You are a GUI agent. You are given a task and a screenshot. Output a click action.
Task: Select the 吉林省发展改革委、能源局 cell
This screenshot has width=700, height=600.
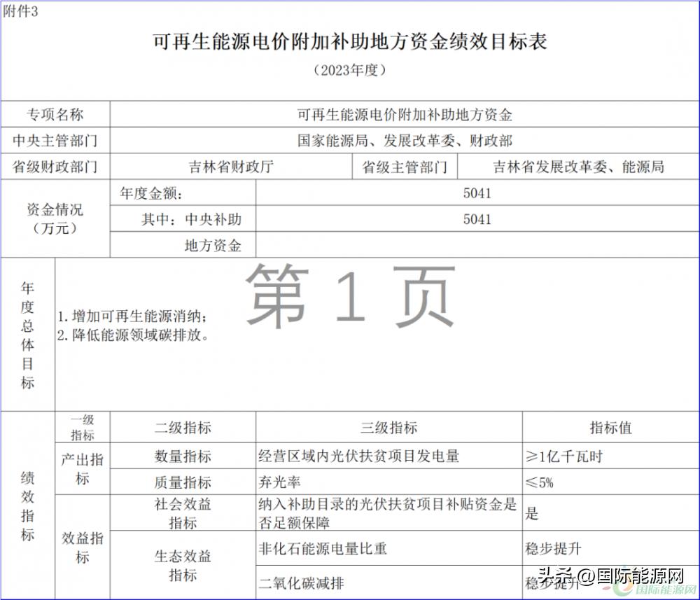[x=579, y=166]
